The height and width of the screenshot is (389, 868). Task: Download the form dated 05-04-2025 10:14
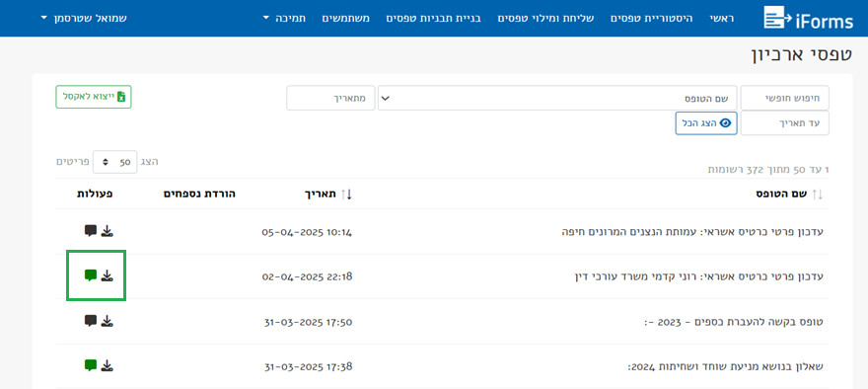click(108, 230)
